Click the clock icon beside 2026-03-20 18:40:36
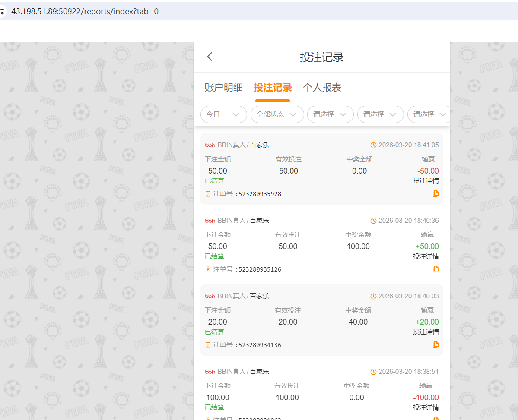The height and width of the screenshot is (420, 518). 373,220
